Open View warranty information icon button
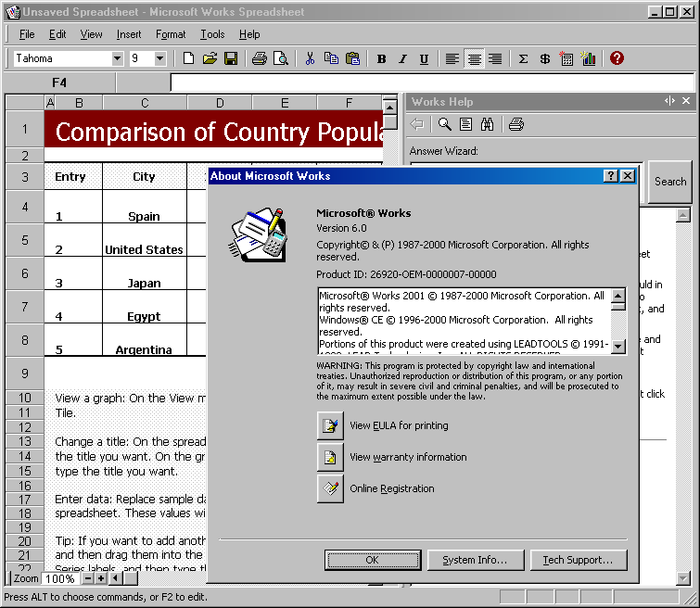The width and height of the screenshot is (700, 608). tap(330, 457)
